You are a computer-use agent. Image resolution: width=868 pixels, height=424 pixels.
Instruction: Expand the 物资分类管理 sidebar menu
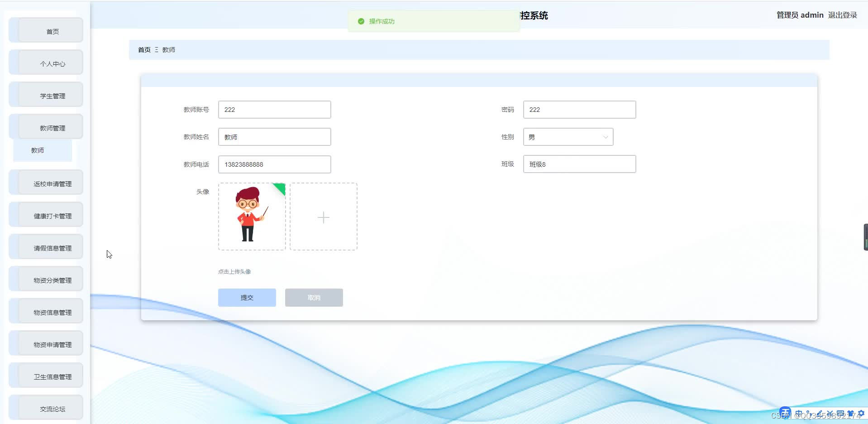coord(46,279)
